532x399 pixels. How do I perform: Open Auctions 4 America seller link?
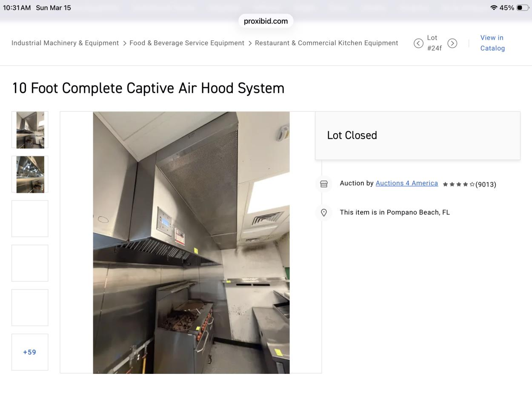click(406, 183)
